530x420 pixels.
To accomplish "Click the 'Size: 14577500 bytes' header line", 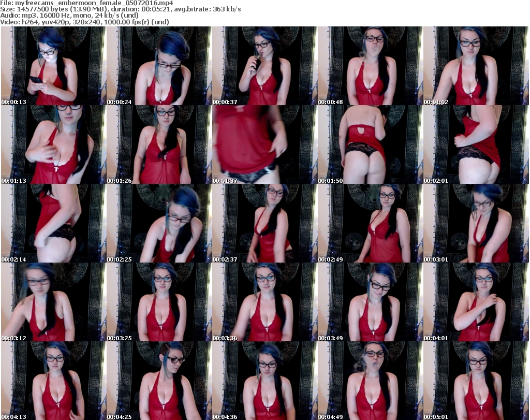I will point(121,9).
